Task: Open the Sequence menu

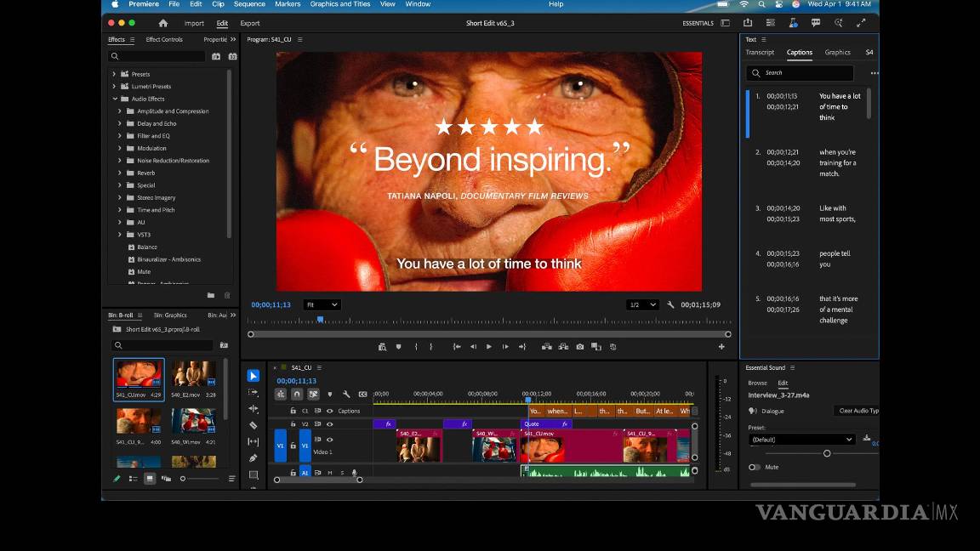Action: pyautogui.click(x=250, y=4)
